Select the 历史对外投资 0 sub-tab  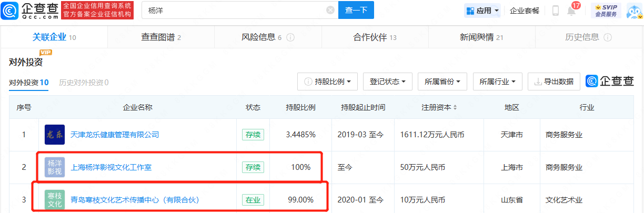(x=84, y=83)
